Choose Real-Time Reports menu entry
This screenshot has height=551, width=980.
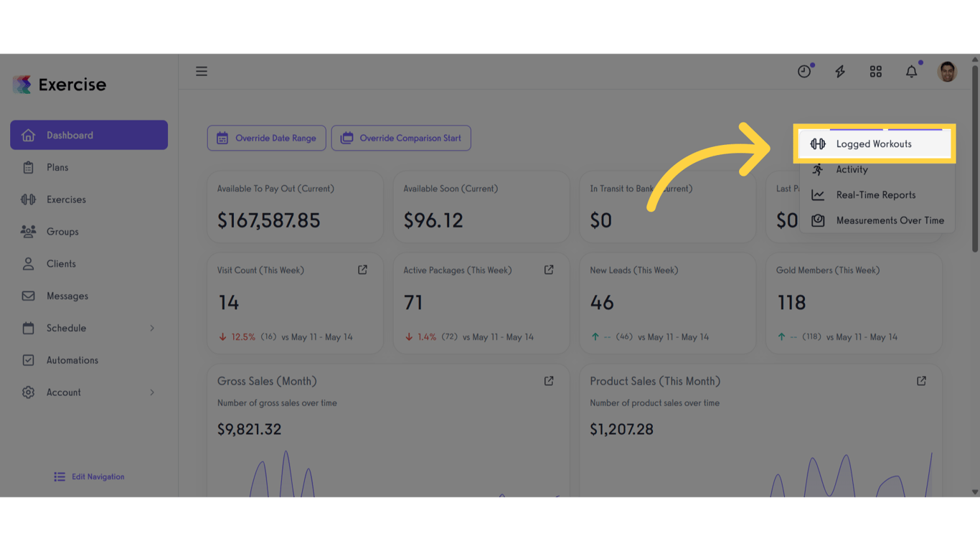[x=875, y=195]
